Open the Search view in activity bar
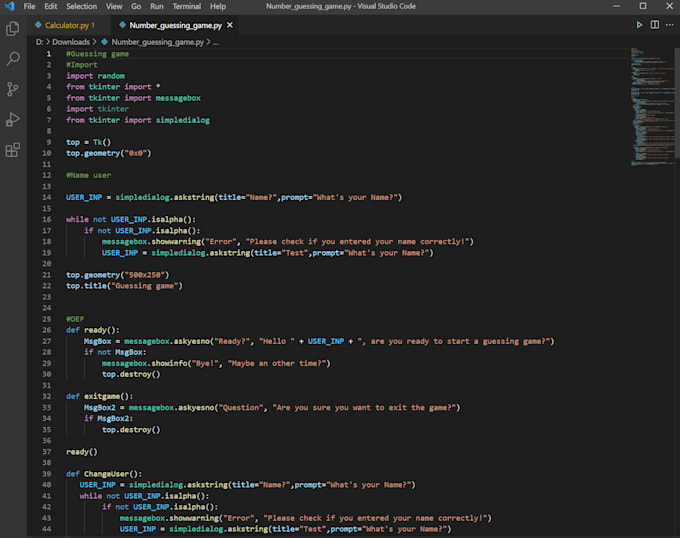Screen dimensions: 680x538 [13, 59]
